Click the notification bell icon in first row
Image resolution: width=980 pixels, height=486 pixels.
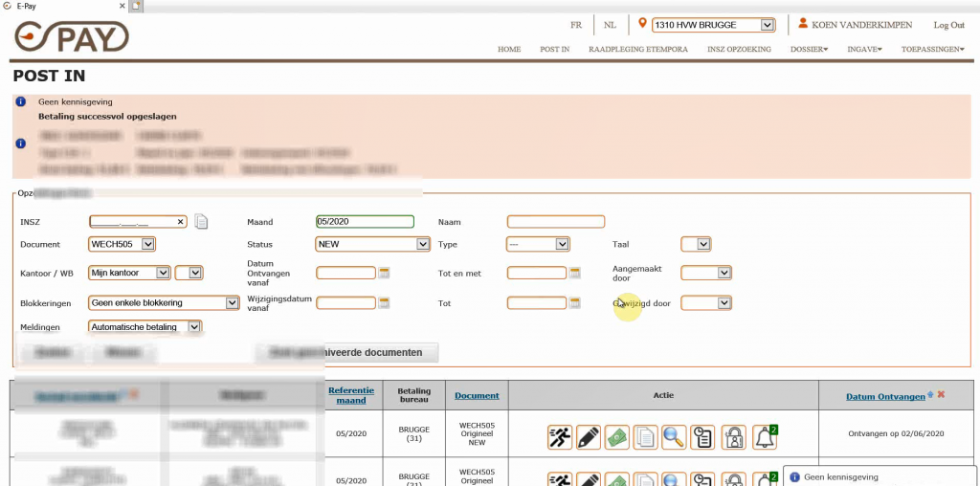pos(764,436)
